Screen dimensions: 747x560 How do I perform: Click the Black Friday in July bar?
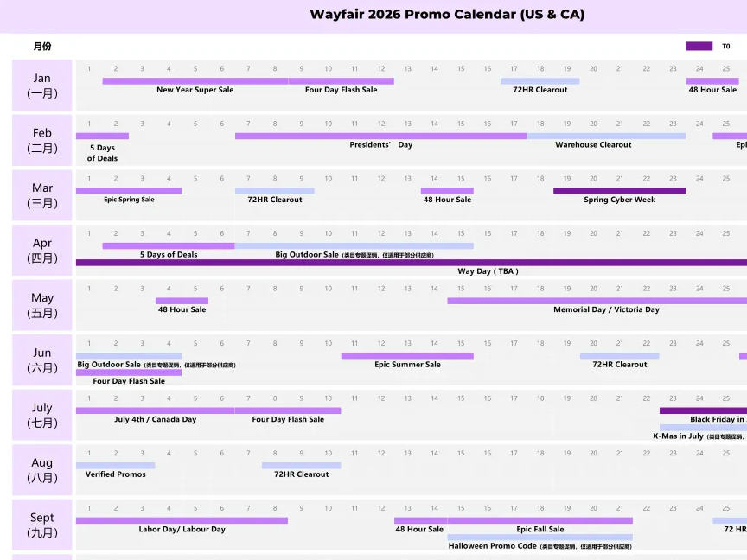[703, 410]
